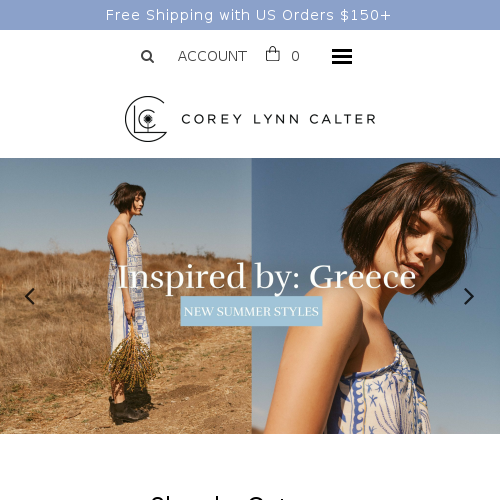Viewport: 500px width, 500px height.
Task: Click the search magnifier icon
Action: pyautogui.click(x=147, y=56)
